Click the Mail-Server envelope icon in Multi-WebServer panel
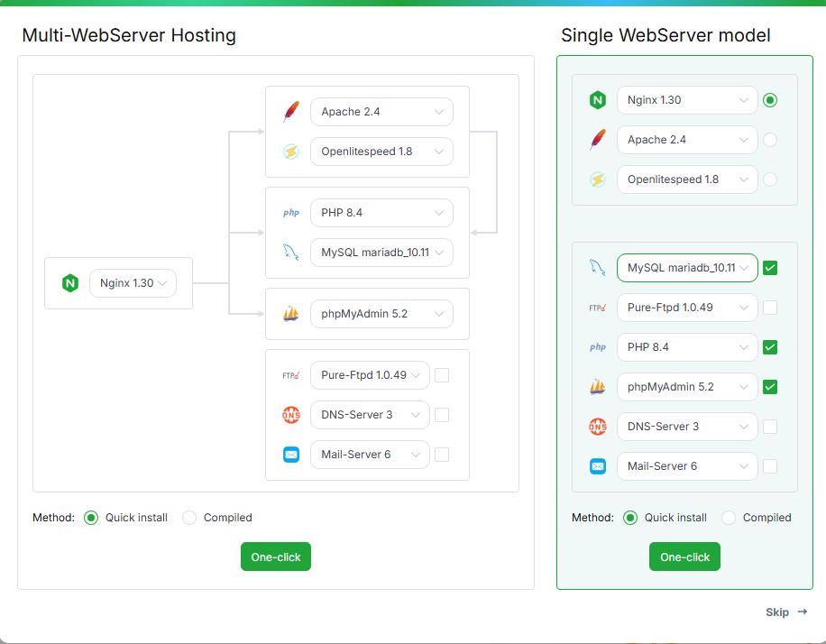Image resolution: width=826 pixels, height=644 pixels. click(x=291, y=455)
